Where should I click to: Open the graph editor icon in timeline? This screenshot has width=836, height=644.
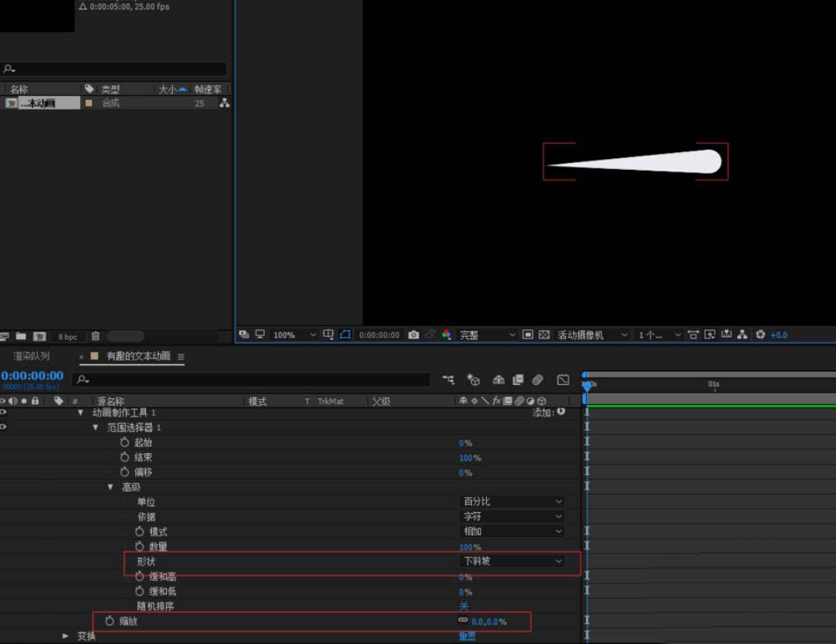tap(564, 380)
